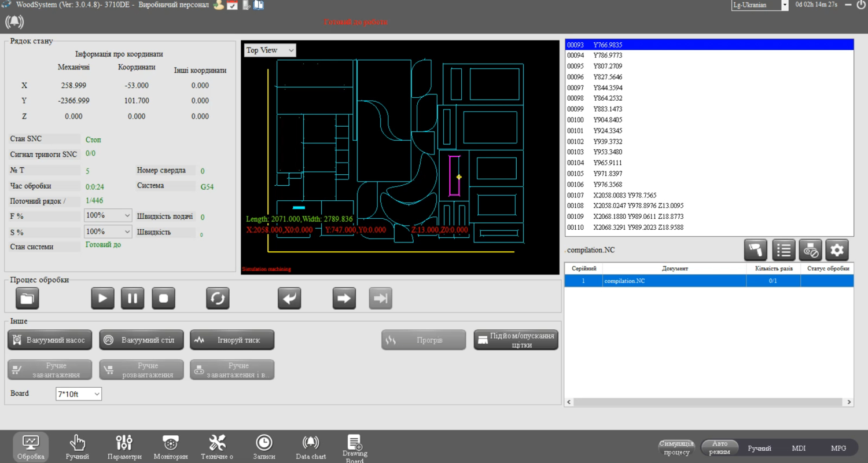Click the Моніторин camera icon
The width and height of the screenshot is (868, 463).
coord(171,444)
